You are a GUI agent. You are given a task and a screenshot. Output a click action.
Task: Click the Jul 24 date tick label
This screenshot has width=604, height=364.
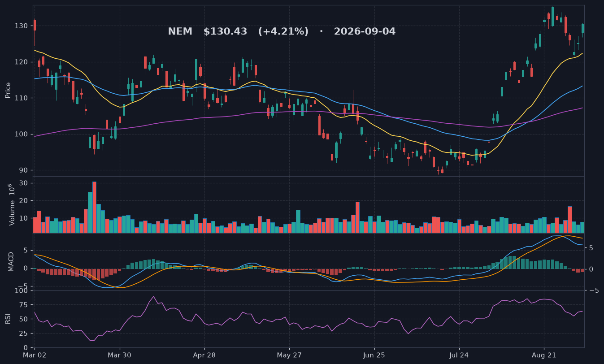(459, 355)
